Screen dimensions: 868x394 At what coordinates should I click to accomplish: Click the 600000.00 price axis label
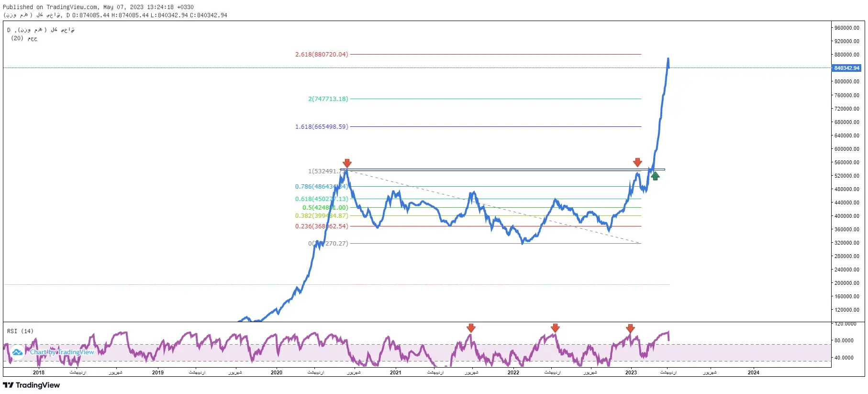[x=847, y=149]
